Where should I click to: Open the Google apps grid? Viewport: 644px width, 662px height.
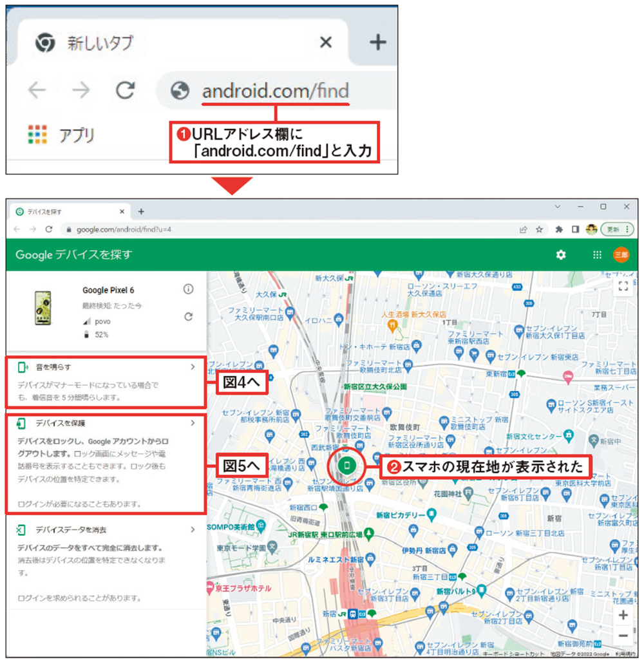[x=597, y=255]
